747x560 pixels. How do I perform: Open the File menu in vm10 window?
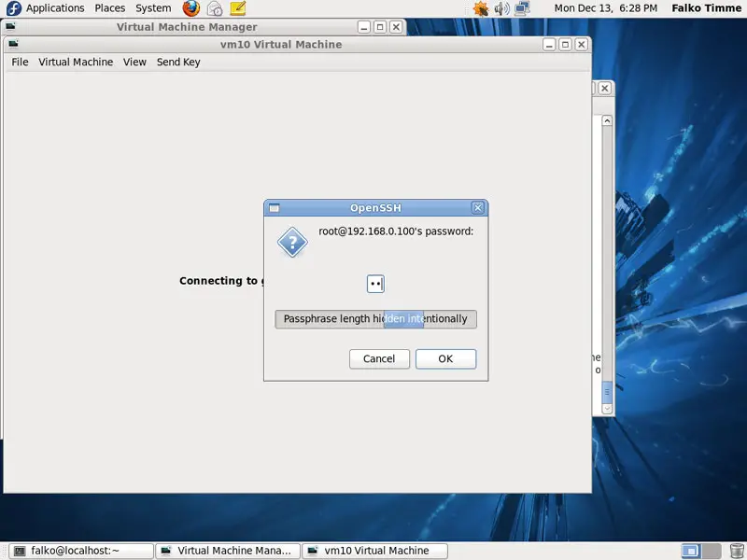(20, 62)
